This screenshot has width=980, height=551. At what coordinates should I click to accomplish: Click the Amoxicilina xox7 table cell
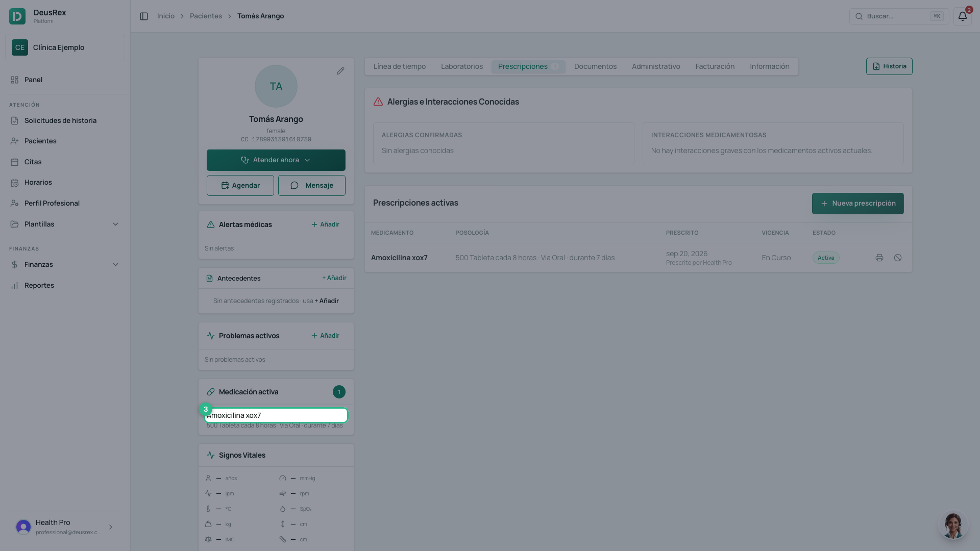click(x=399, y=258)
